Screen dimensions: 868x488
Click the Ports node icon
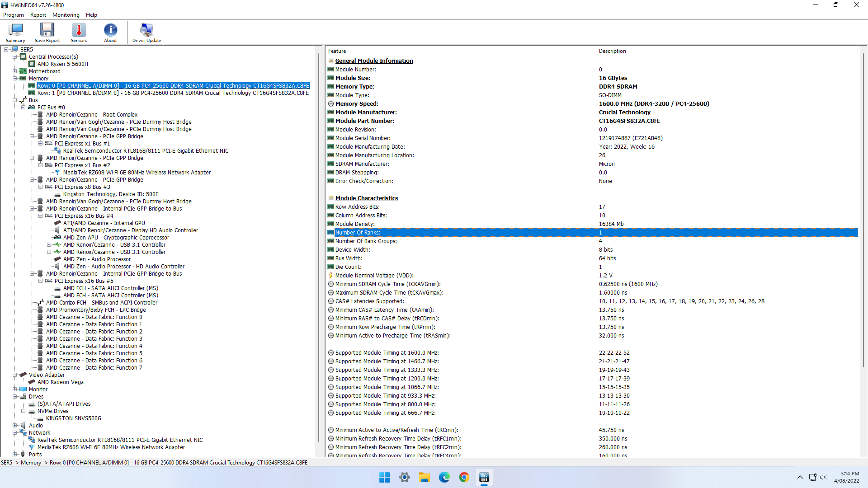click(x=23, y=454)
